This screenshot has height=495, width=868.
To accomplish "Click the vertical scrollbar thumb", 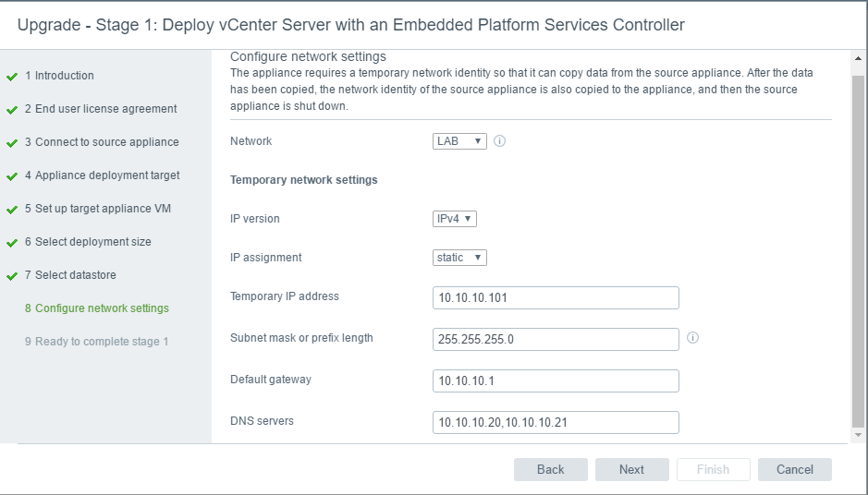I will pyautogui.click(x=858, y=247).
